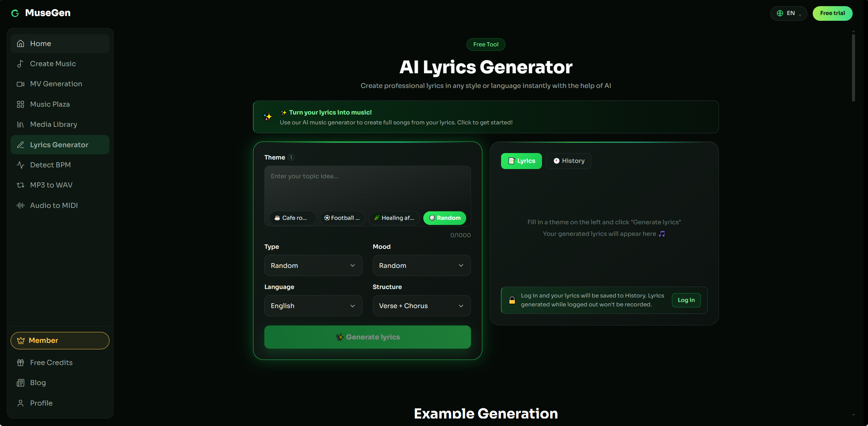Screen dimensions: 868x426
Task: Open MV Generation page
Action: (60, 84)
